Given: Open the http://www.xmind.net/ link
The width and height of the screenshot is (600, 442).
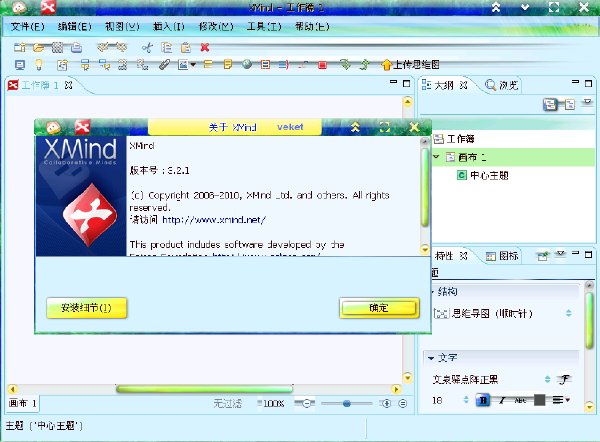Looking at the screenshot, I should click(214, 220).
